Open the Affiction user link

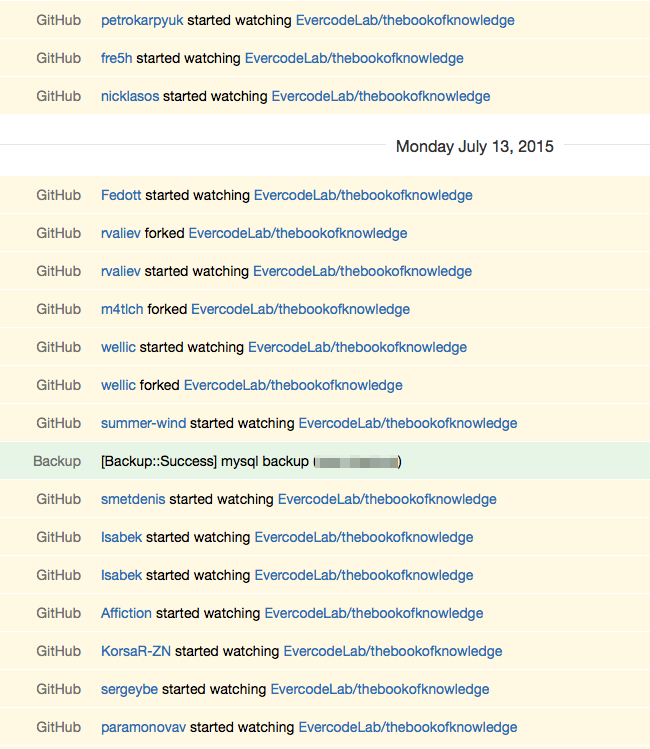pos(126,613)
